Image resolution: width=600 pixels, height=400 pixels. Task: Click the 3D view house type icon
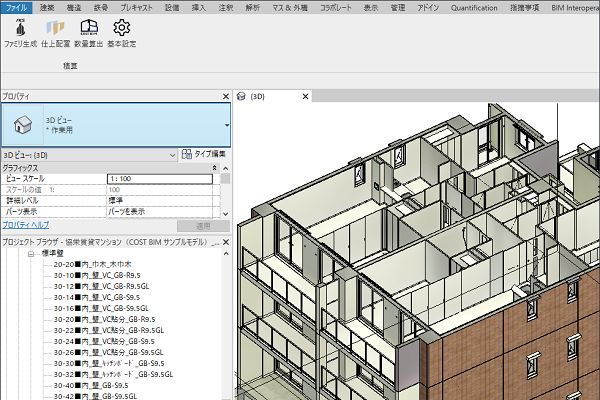(23, 125)
